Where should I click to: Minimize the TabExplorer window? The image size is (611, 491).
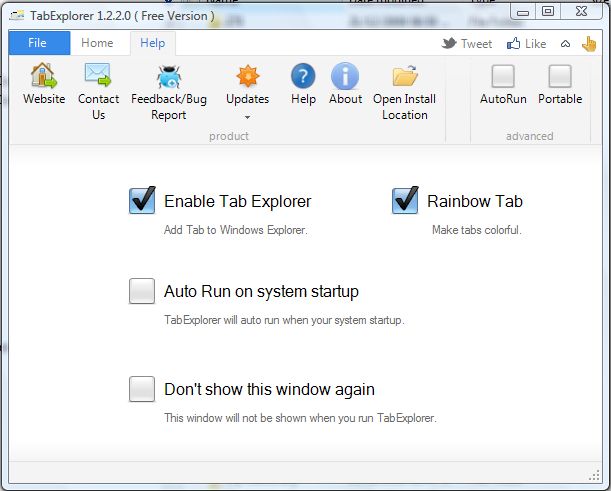(x=523, y=12)
